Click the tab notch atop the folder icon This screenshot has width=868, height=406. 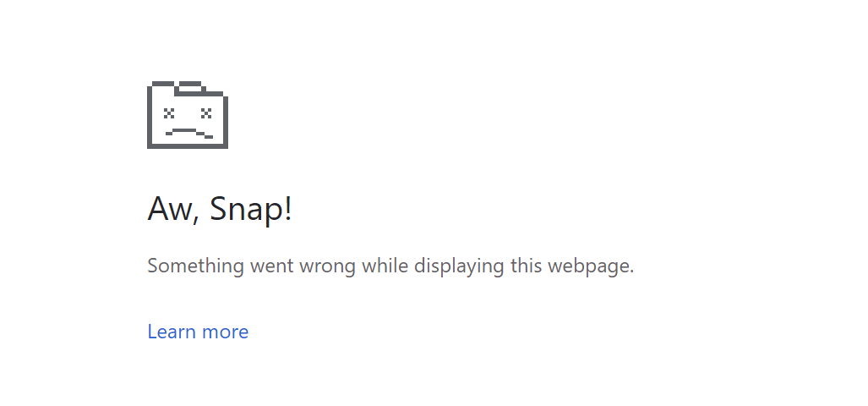[189, 87]
